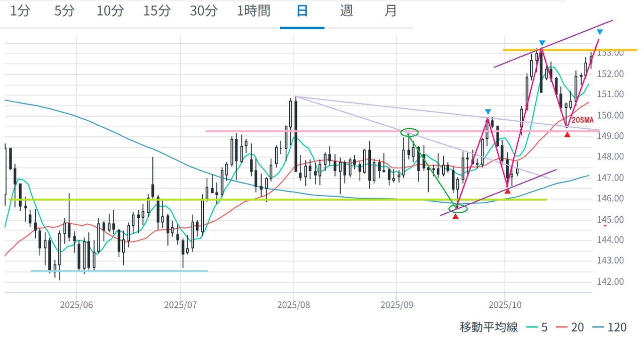Select the 月 monthly chart tab
Screen dimensions: 644x342
[391, 11]
